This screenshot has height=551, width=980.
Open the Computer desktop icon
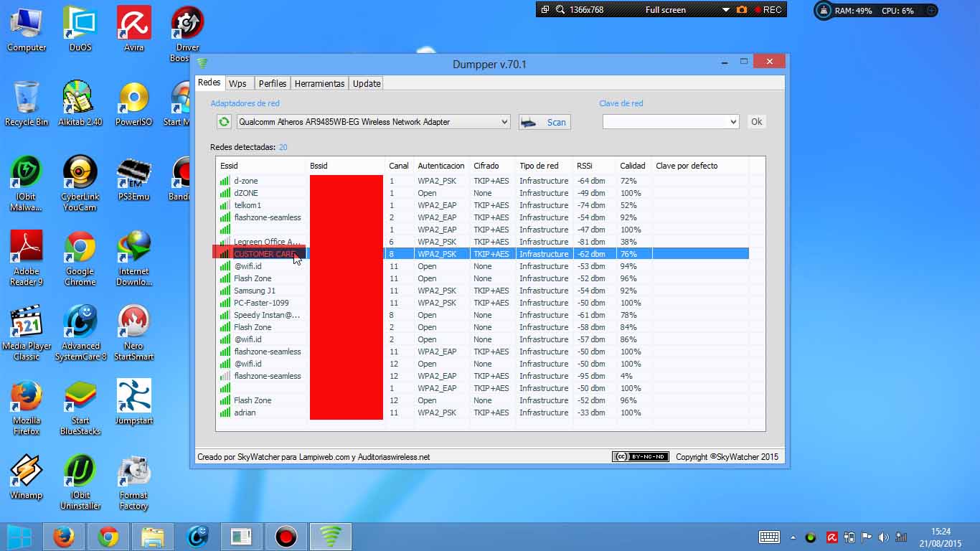click(27, 29)
